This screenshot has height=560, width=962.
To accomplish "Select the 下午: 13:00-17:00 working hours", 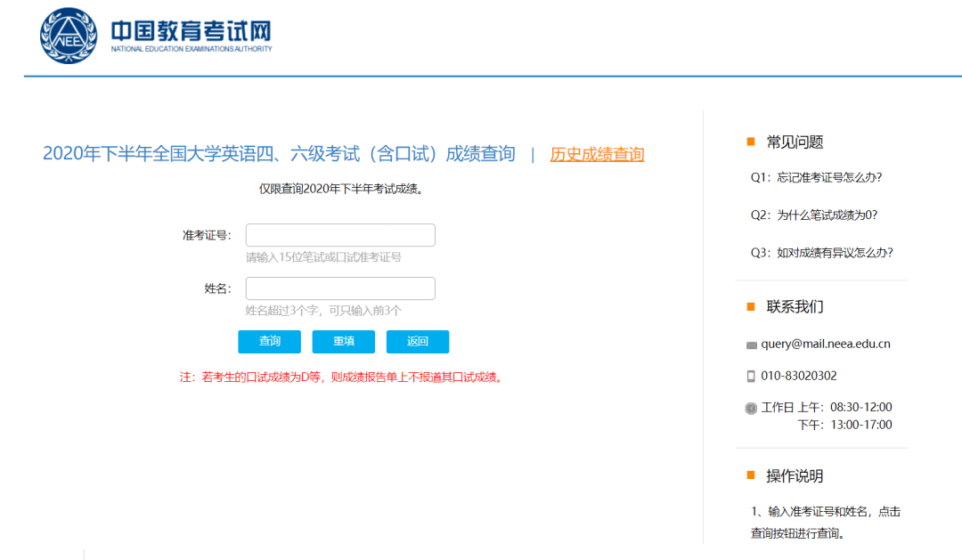I will [x=844, y=425].
